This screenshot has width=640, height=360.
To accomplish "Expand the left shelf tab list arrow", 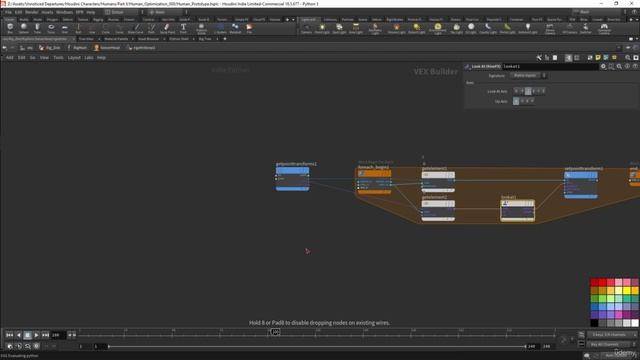I will point(293,19).
